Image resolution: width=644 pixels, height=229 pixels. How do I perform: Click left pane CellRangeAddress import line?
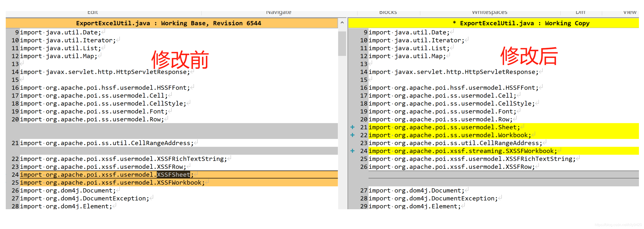coord(107,143)
